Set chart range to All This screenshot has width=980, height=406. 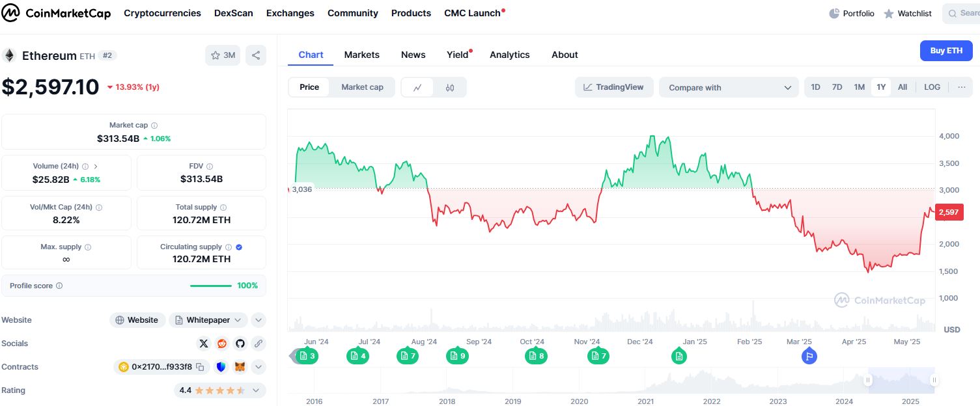[x=903, y=87]
